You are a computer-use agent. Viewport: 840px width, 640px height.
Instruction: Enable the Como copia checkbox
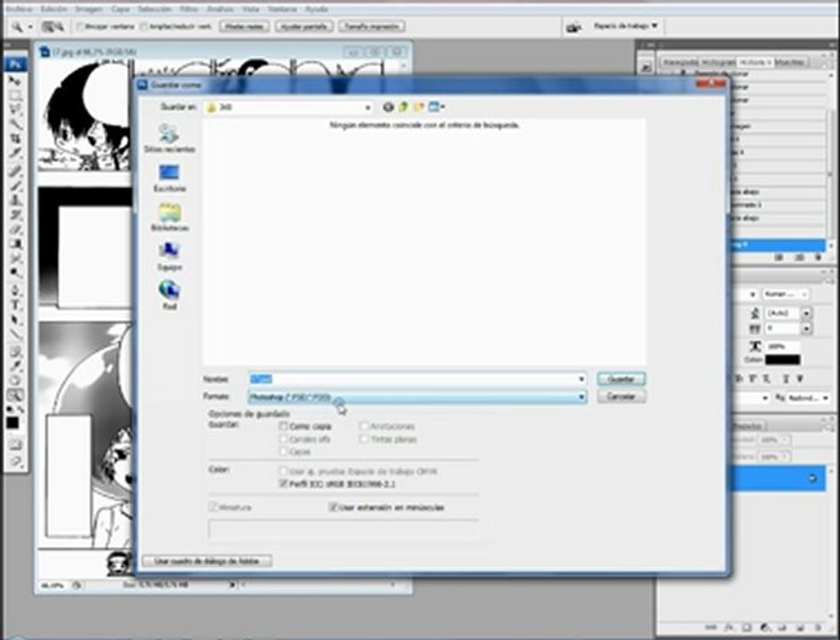(x=284, y=427)
